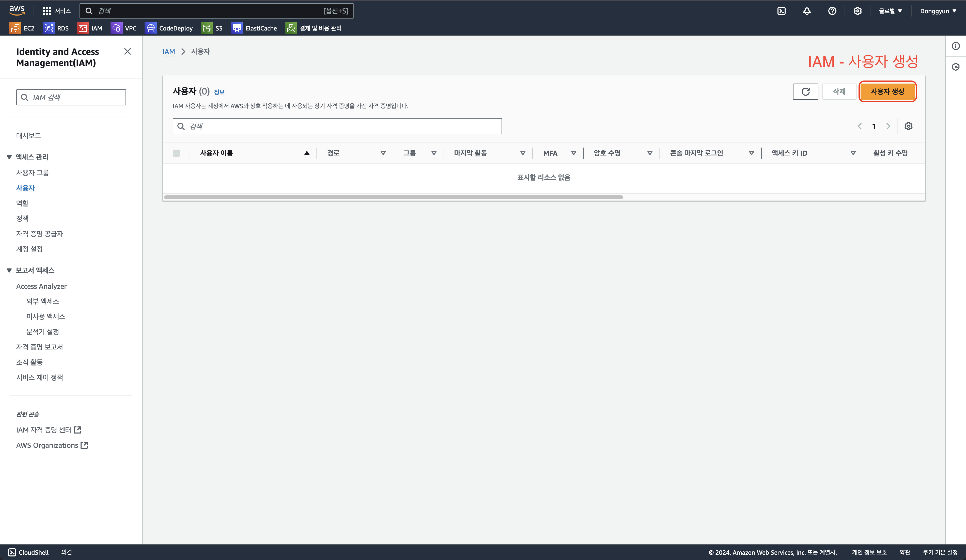The height and width of the screenshot is (560, 966).
Task: Open the 글로벌 region dropdown
Action: pos(890,11)
